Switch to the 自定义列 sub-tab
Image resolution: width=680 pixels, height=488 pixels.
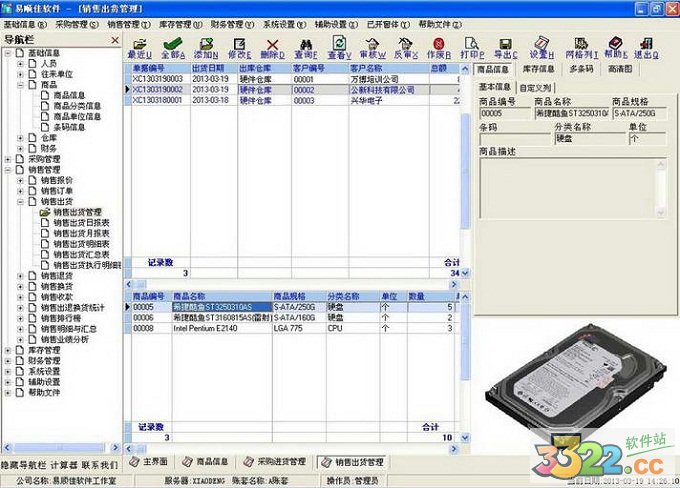click(536, 88)
